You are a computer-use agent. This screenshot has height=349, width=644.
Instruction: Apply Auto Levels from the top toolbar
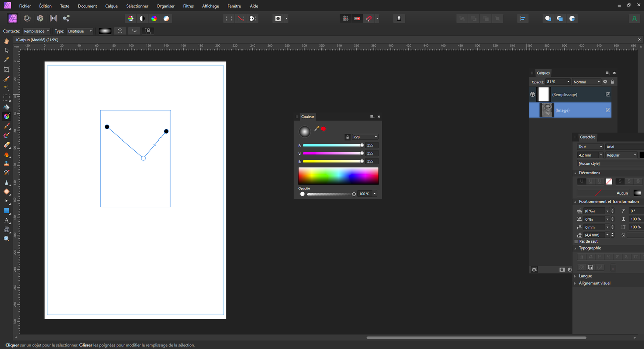(131, 18)
